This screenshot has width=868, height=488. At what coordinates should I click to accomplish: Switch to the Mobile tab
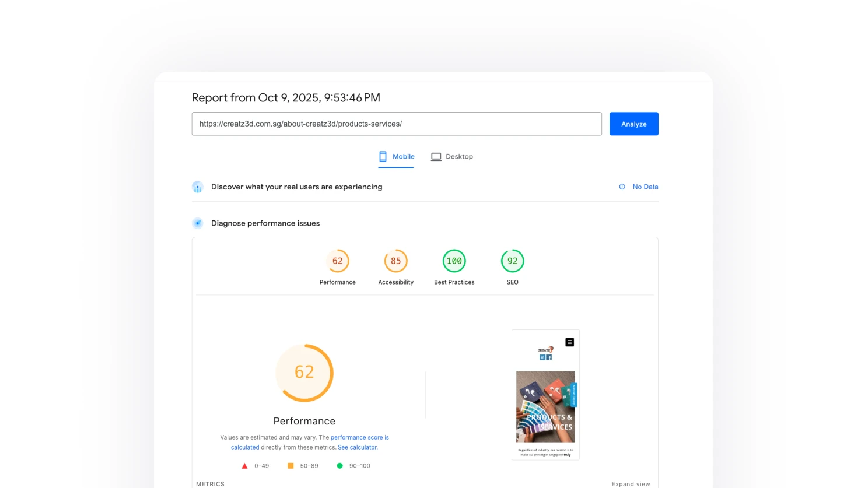pos(396,156)
